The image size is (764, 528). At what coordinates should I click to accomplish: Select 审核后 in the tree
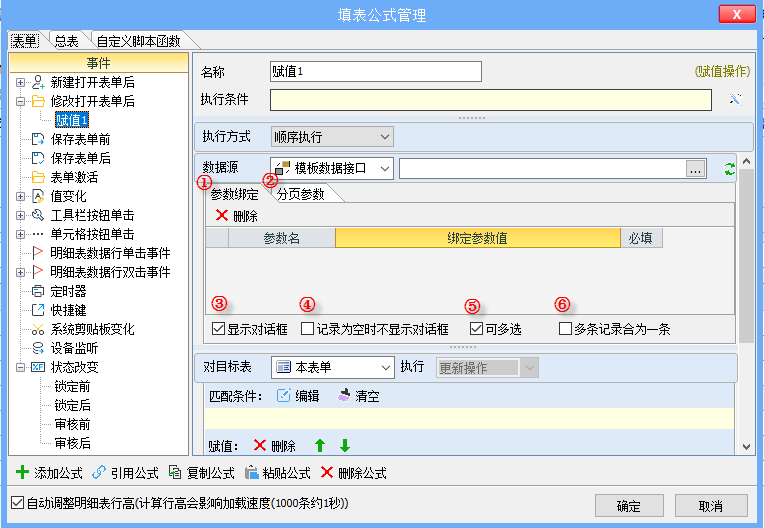pos(72,443)
